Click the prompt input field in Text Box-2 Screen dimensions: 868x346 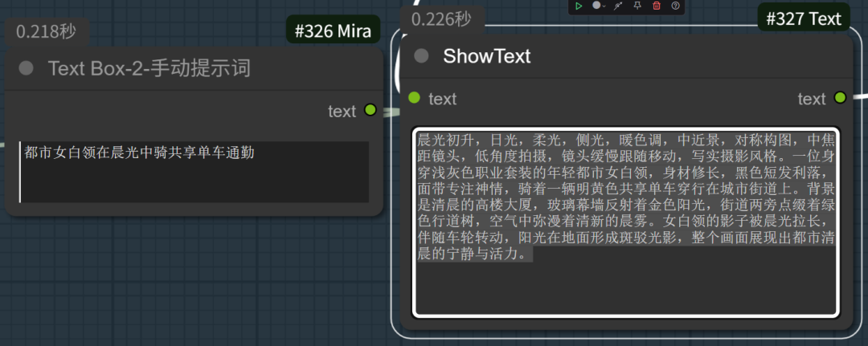pos(194,172)
